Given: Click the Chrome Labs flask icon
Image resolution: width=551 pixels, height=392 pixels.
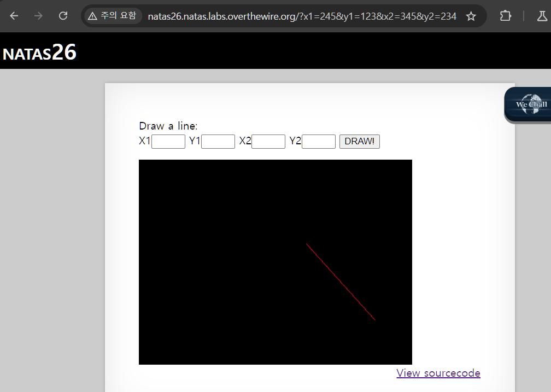Looking at the screenshot, I should (x=542, y=16).
